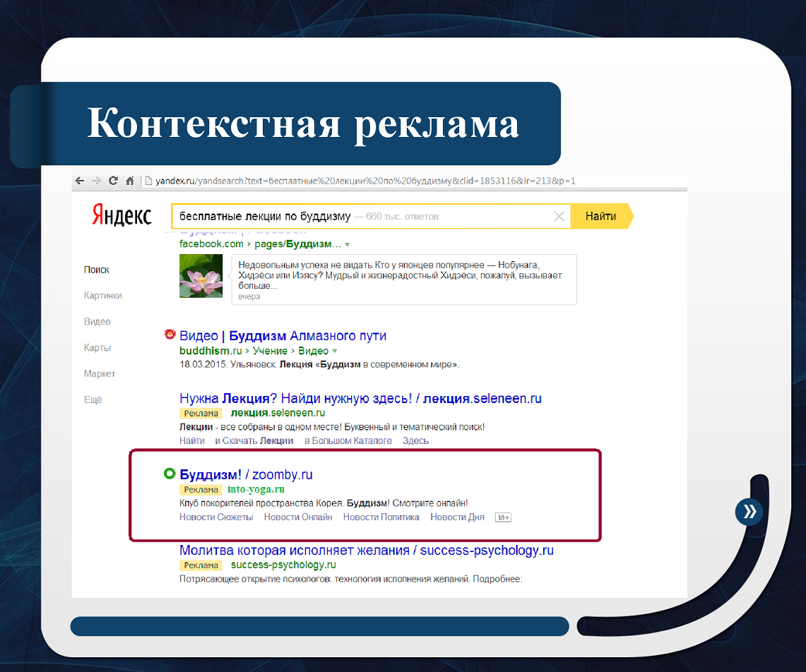Viewport: 806px width, 672px height.
Task: Click the Найти search button
Action: point(600,216)
